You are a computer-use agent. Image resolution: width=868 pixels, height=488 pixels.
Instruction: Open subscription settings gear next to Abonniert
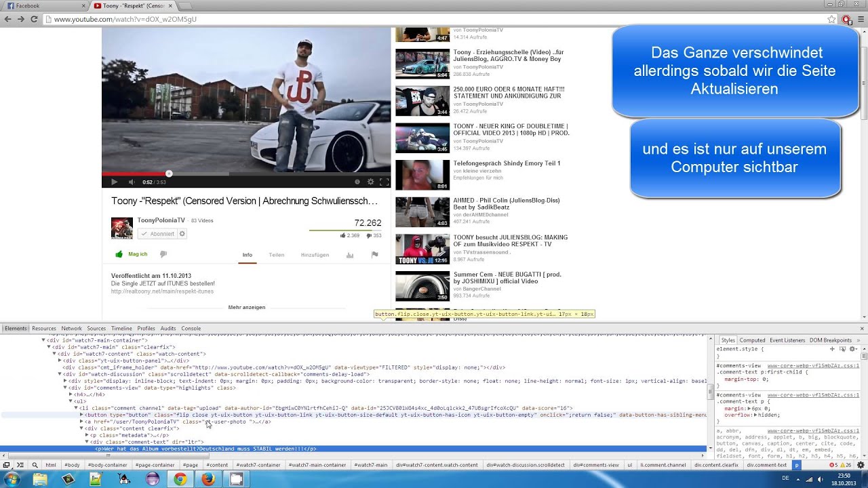[x=182, y=234]
